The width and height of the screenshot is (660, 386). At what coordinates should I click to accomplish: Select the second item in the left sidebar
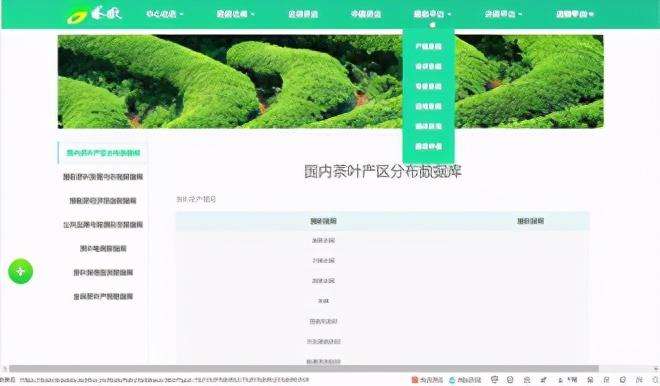coord(103,177)
